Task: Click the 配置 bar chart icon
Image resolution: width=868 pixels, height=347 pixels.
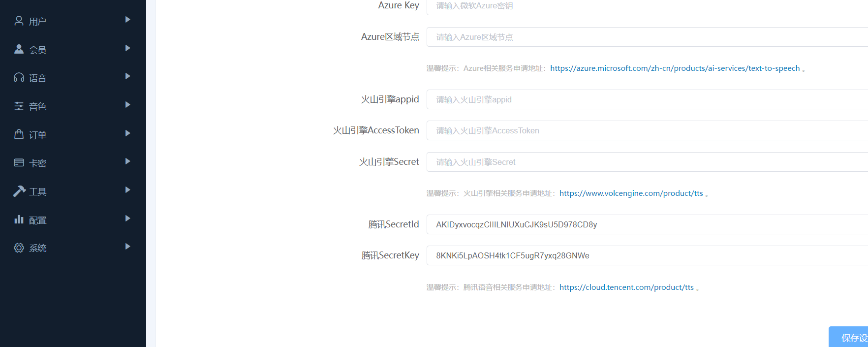Action: [19, 220]
